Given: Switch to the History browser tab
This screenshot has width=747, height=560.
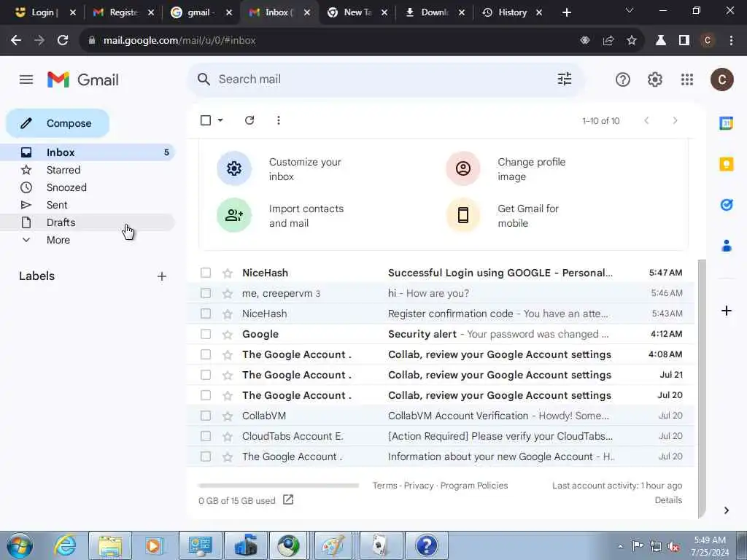Looking at the screenshot, I should [x=512, y=12].
